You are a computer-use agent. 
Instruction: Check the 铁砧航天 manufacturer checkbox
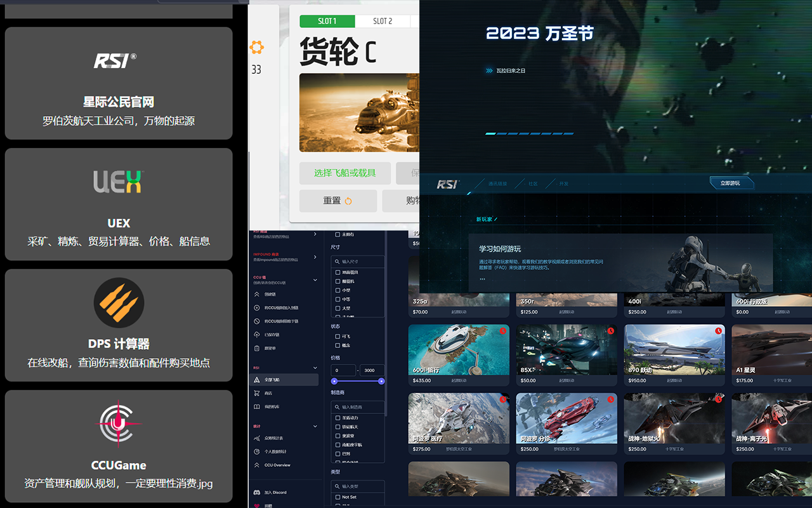coord(337,427)
